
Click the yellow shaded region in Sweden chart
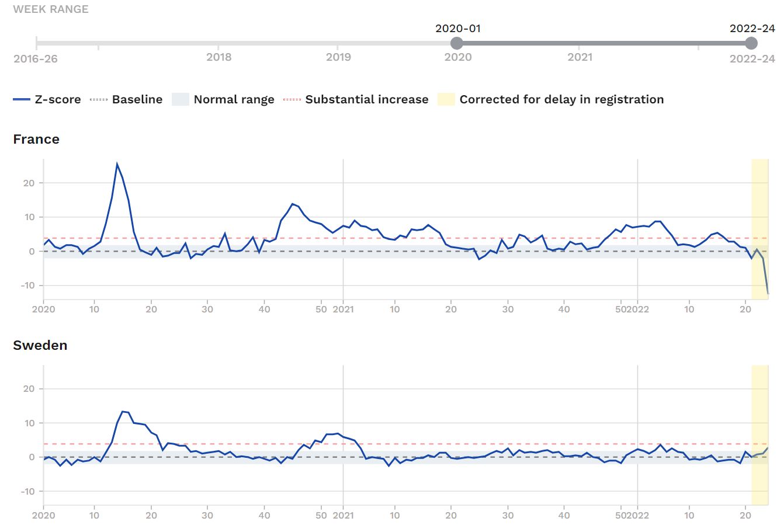[x=759, y=409]
